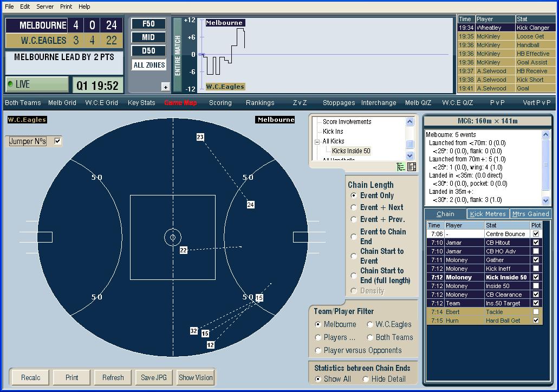The height and width of the screenshot is (392, 559).
Task: Switch the event list to detail list icon
Action: point(412,167)
